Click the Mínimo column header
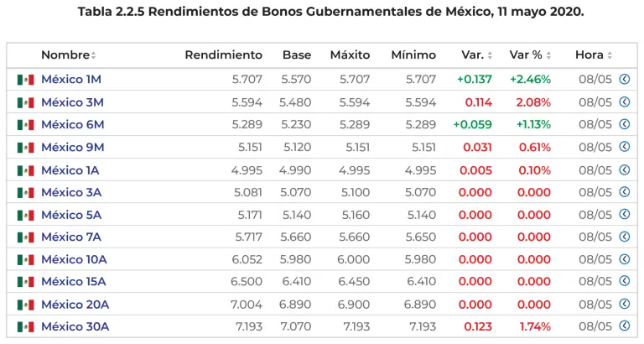The height and width of the screenshot is (344, 644). (413, 55)
